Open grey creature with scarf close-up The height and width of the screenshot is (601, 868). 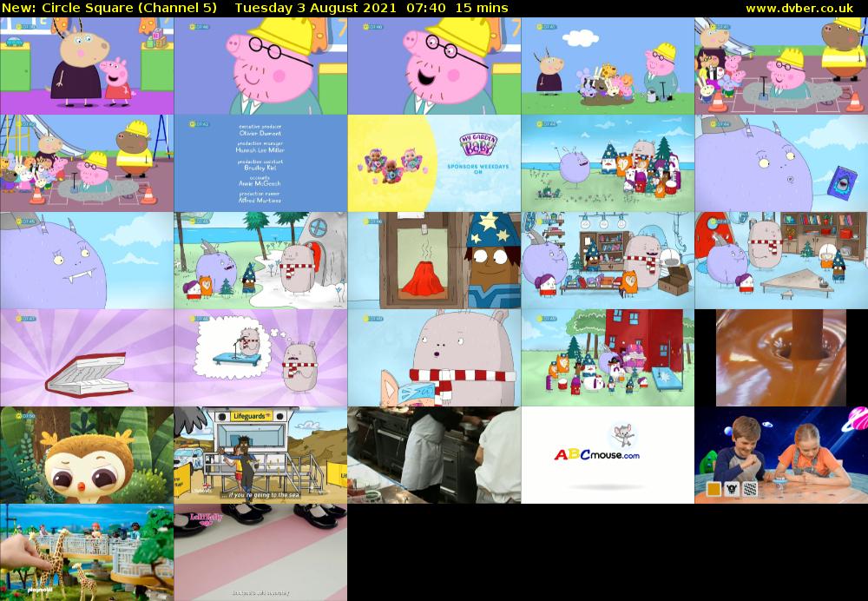(435, 358)
